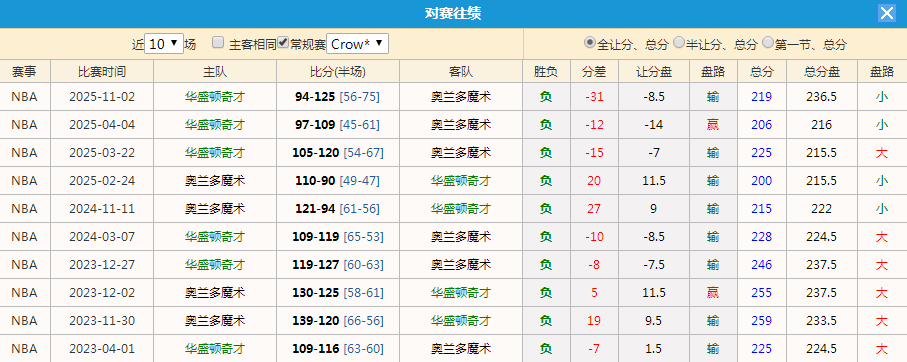Click 小 result in 2025-02-24 row

(882, 181)
